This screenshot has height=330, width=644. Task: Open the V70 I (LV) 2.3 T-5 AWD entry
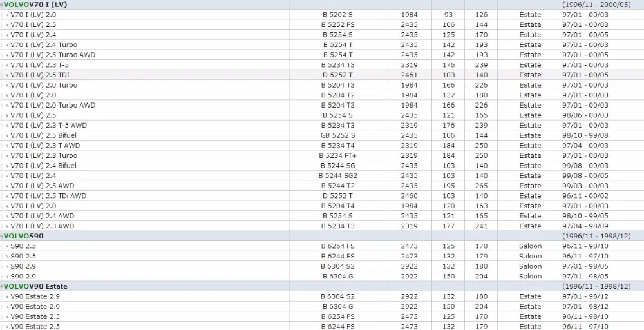(48, 125)
